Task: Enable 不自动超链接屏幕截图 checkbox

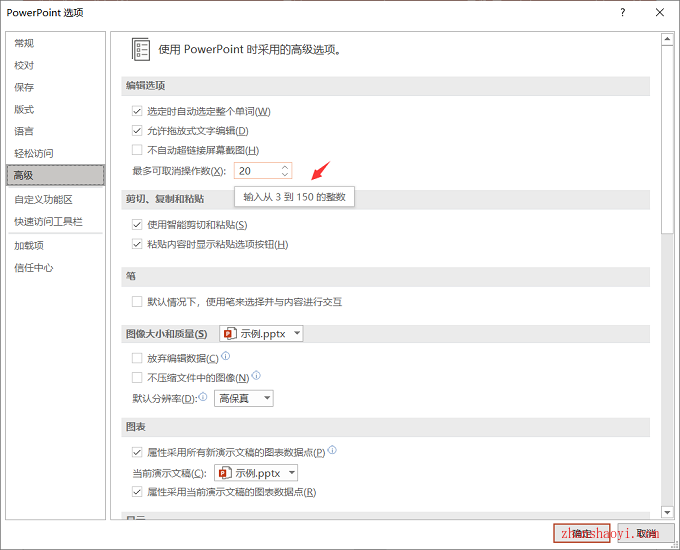Action: point(137,150)
